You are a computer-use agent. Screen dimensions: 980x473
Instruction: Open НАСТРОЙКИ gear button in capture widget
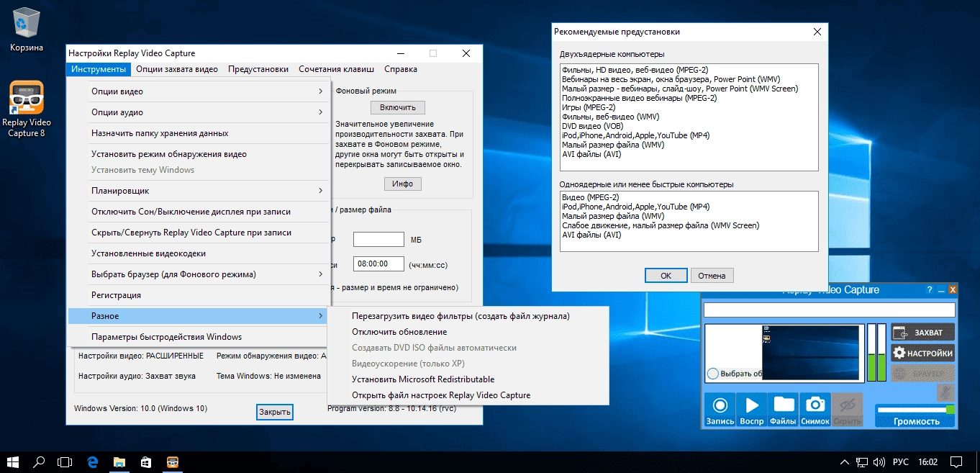pos(923,353)
